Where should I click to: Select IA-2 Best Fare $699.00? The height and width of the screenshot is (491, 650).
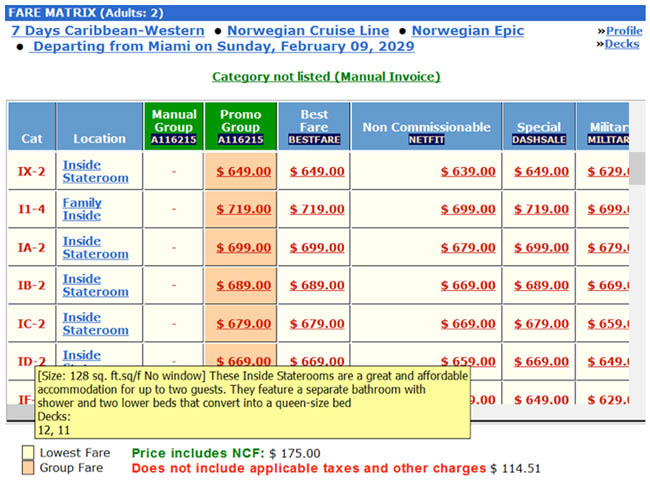(x=317, y=248)
